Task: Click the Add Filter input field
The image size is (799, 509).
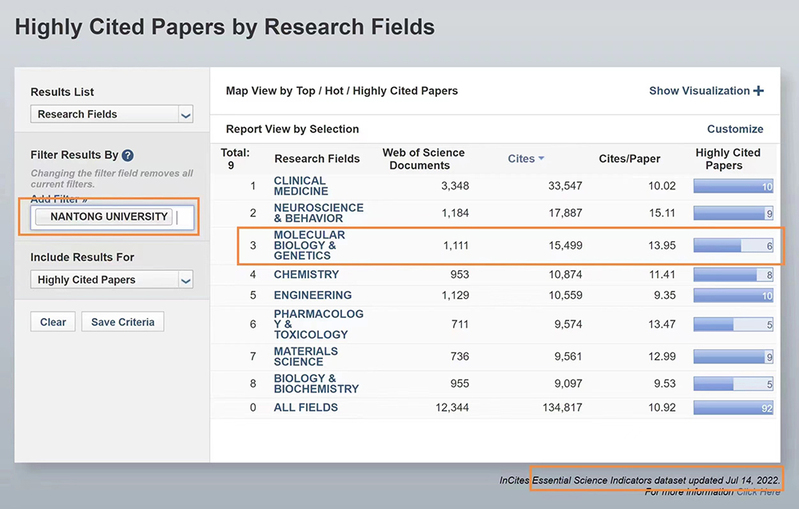Action: [x=183, y=217]
